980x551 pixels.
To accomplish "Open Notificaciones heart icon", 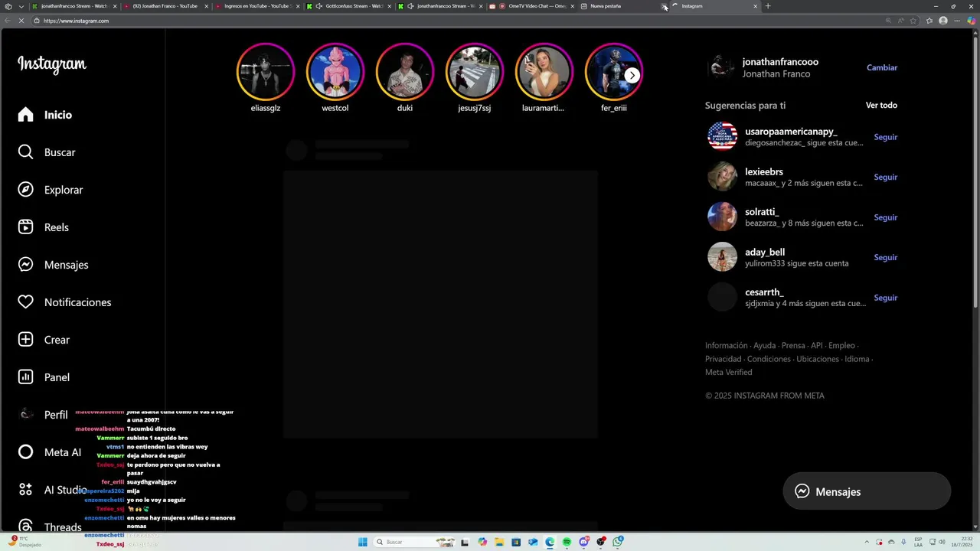I will point(25,302).
